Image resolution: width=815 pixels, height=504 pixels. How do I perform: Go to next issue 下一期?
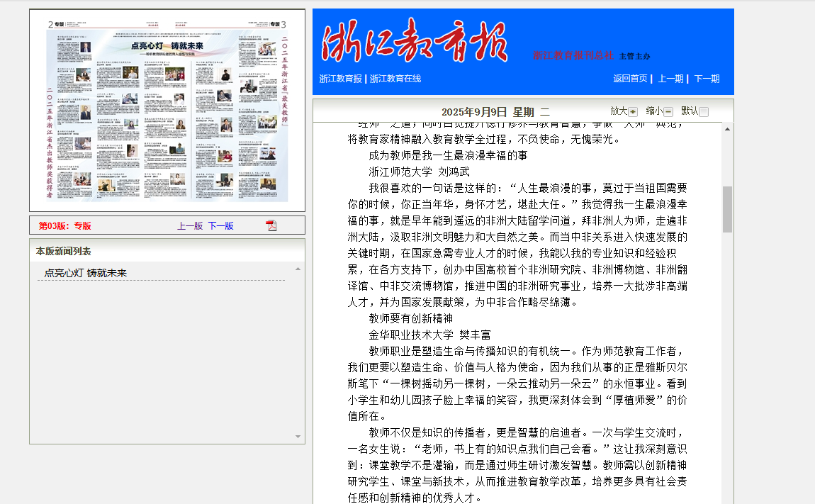707,79
